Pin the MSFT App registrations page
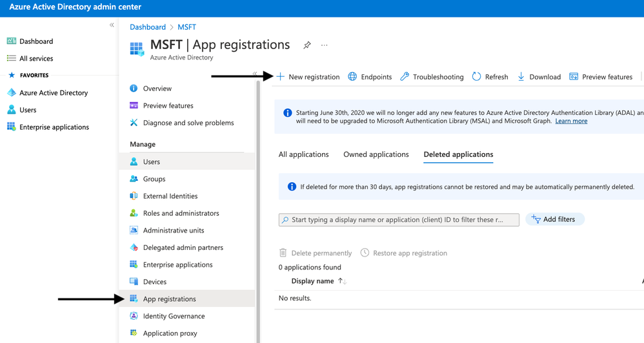This screenshot has height=343, width=644. tap(307, 45)
